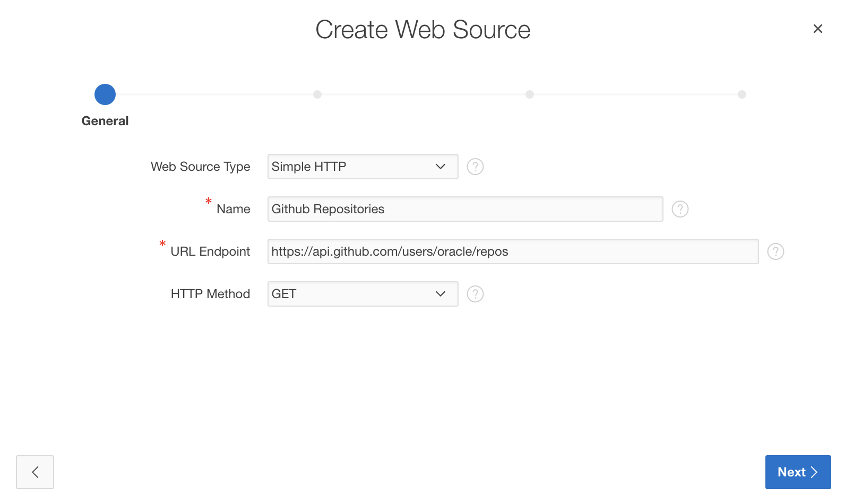This screenshot has width=845, height=504.
Task: Click the General step label
Action: 105,121
